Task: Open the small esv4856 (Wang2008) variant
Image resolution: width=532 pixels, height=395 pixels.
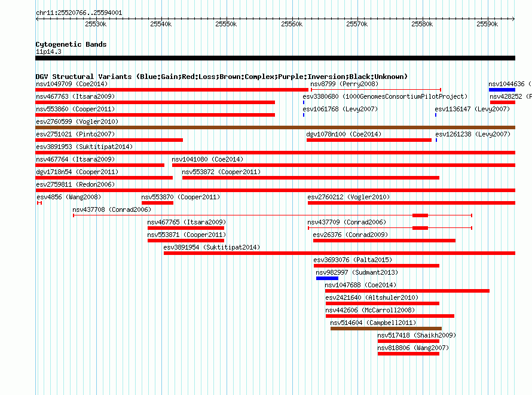Action: point(39,203)
